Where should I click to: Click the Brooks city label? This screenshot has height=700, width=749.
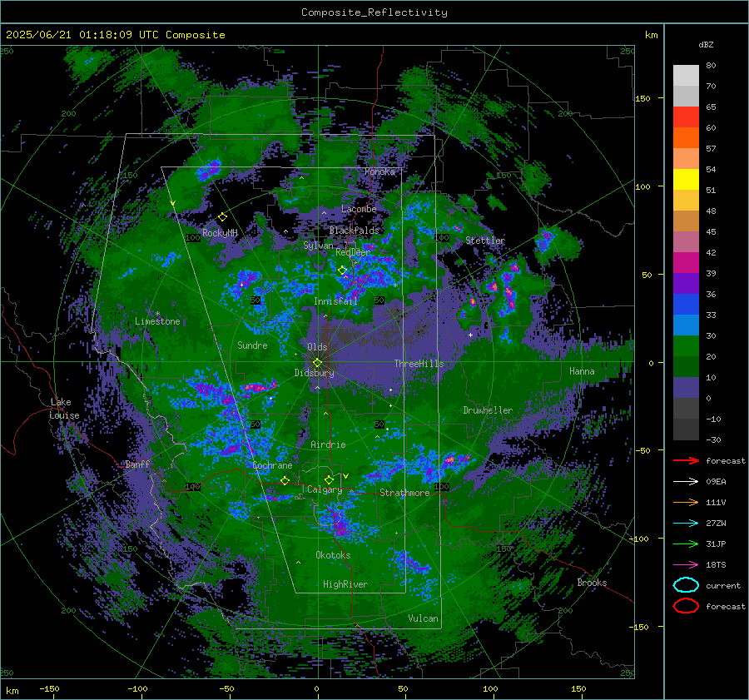tap(592, 583)
